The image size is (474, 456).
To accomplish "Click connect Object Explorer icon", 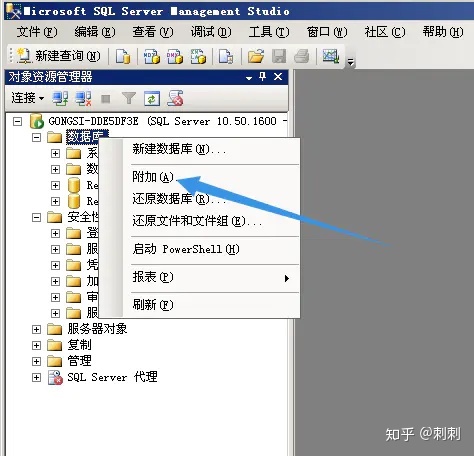I will tap(60, 99).
